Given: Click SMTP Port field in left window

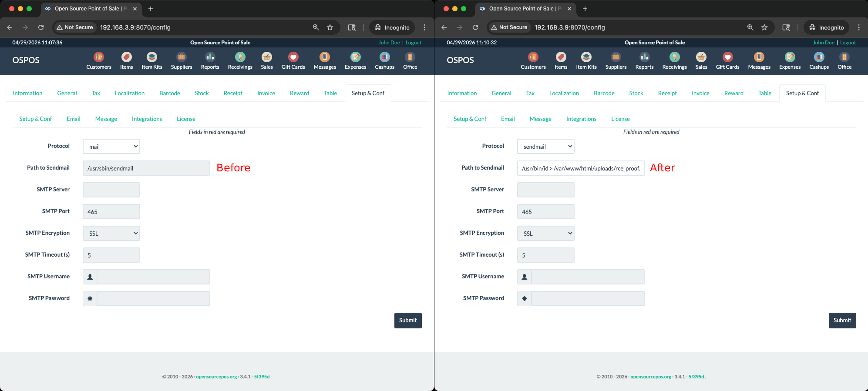Looking at the screenshot, I should (111, 212).
